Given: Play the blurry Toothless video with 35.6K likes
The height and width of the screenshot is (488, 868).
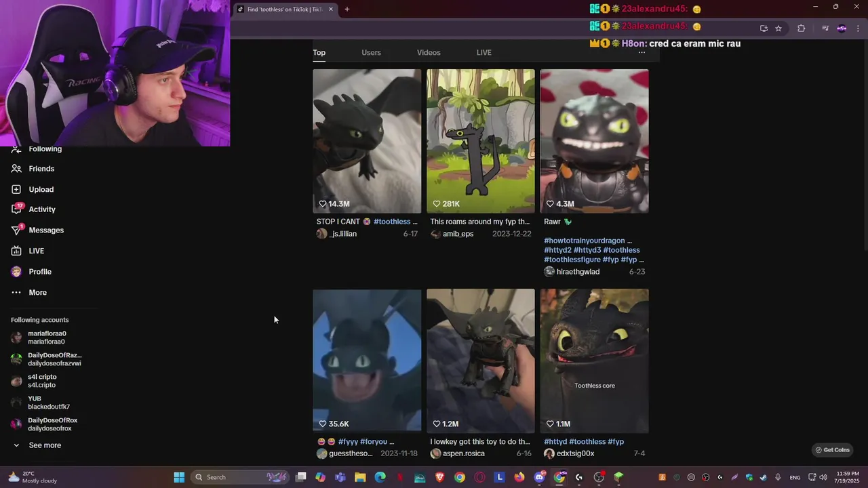Looking at the screenshot, I should pos(367,361).
